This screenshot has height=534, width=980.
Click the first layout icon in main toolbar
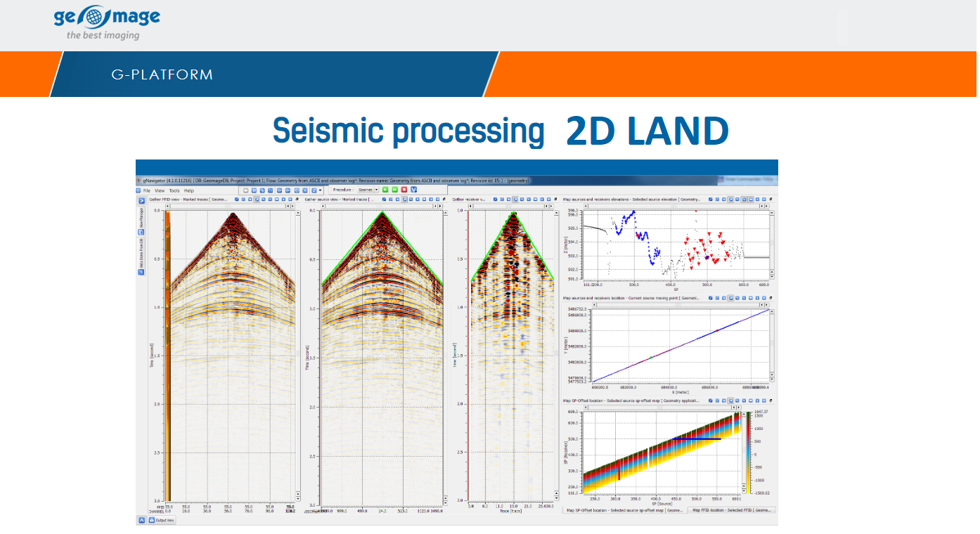[245, 190]
